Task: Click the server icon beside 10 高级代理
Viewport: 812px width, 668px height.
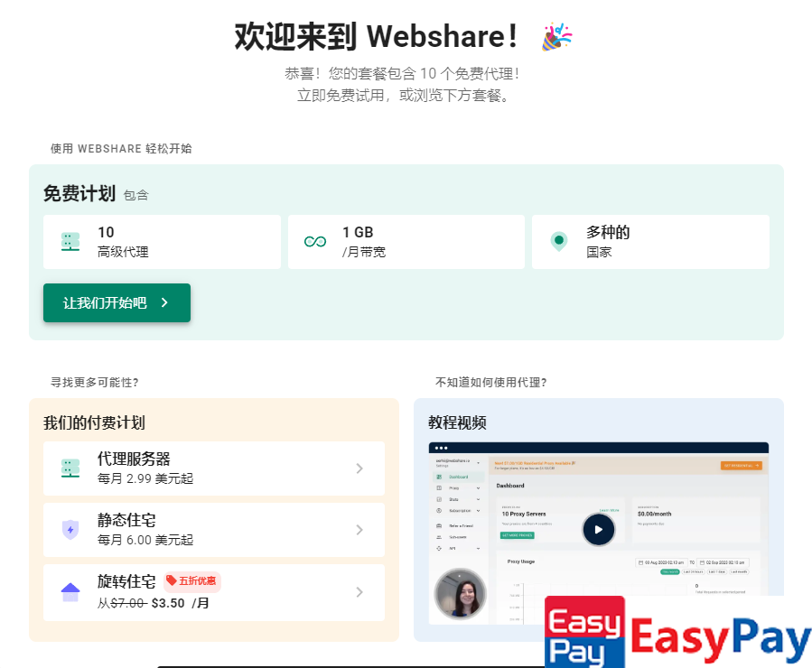Action: (70, 242)
